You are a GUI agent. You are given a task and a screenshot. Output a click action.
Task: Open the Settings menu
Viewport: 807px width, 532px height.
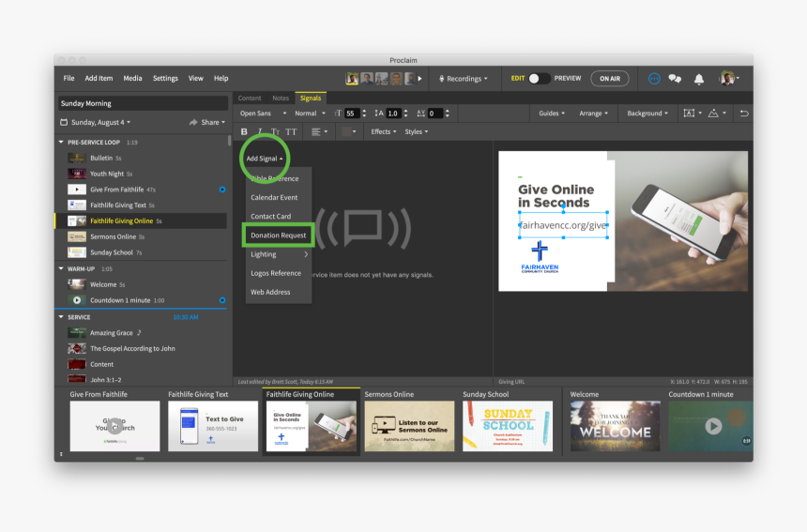point(165,78)
